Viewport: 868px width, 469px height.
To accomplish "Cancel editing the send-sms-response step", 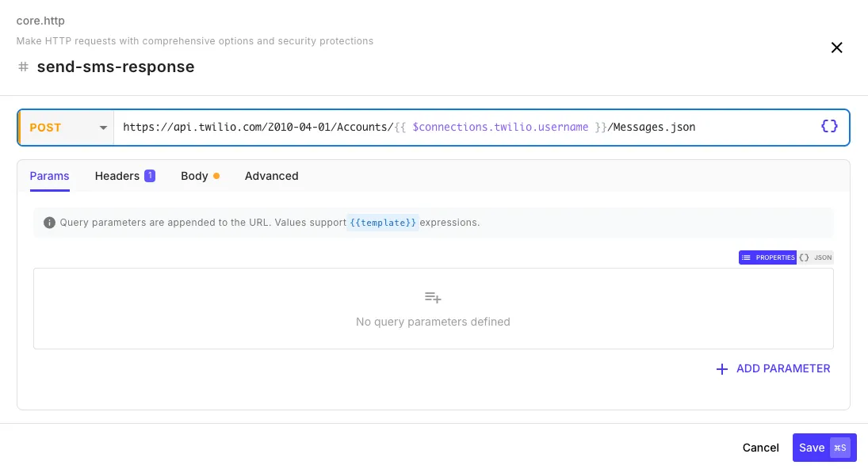I will 760,448.
